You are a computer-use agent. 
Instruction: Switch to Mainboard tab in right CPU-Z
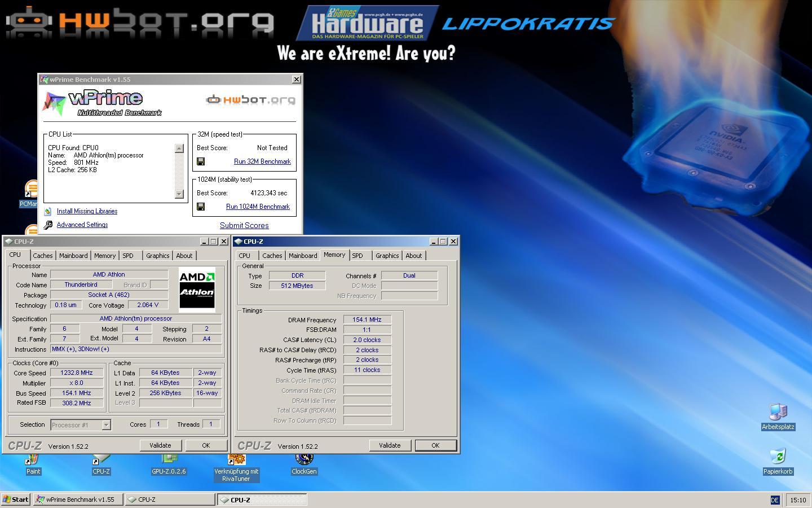[x=303, y=256]
